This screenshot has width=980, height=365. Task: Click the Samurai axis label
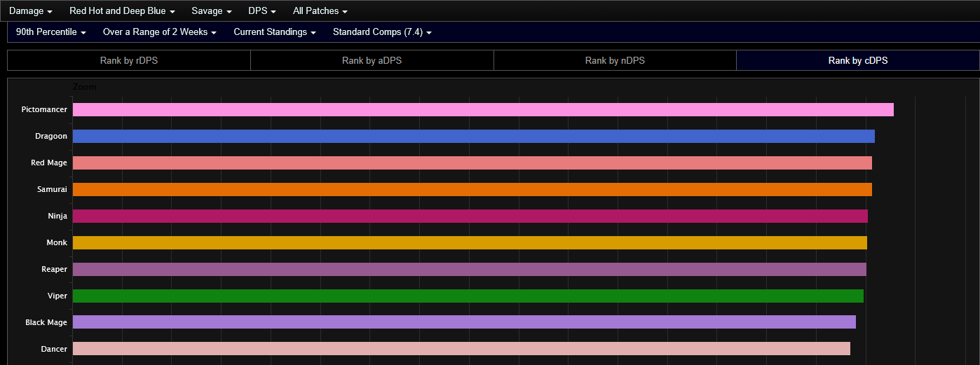point(53,189)
